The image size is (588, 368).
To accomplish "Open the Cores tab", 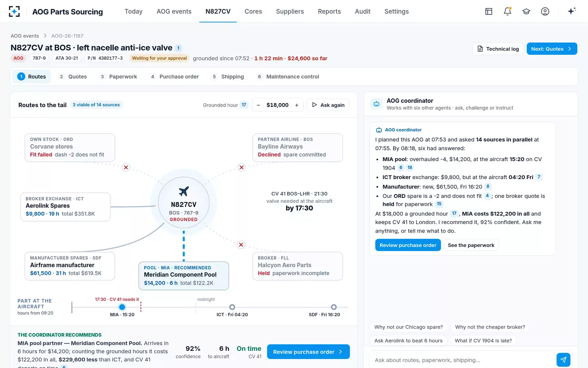I will (x=253, y=11).
